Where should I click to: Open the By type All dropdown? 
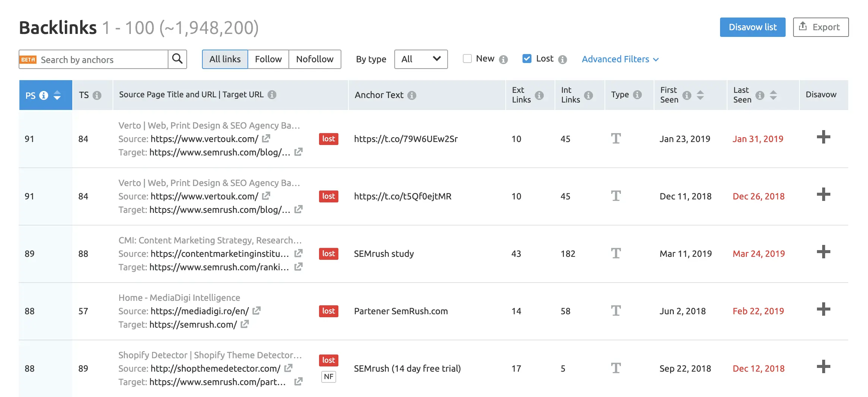click(x=421, y=59)
